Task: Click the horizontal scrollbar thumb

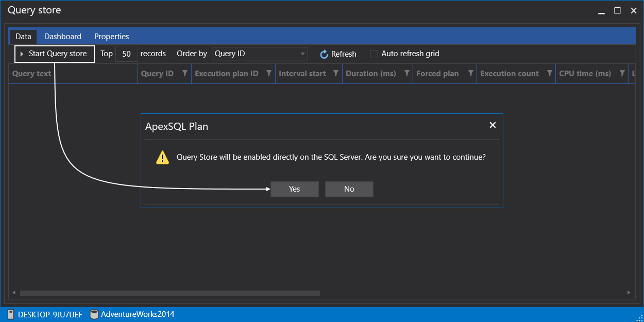Action: (170, 293)
